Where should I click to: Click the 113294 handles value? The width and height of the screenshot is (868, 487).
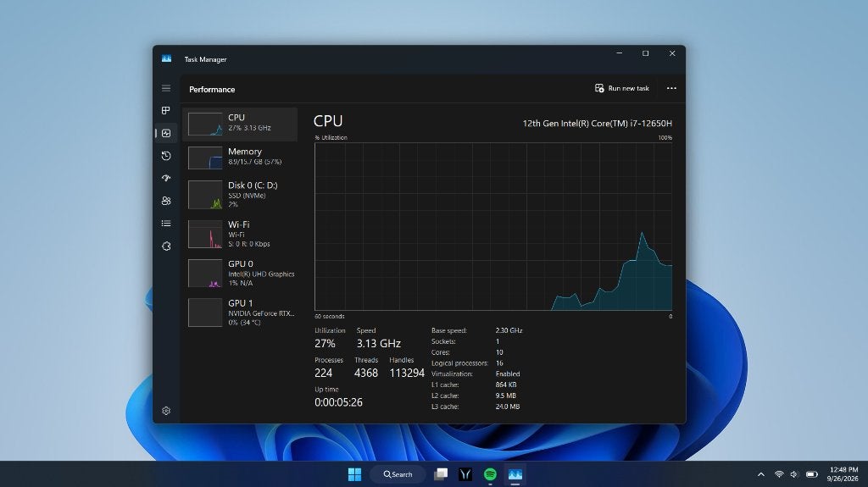407,373
